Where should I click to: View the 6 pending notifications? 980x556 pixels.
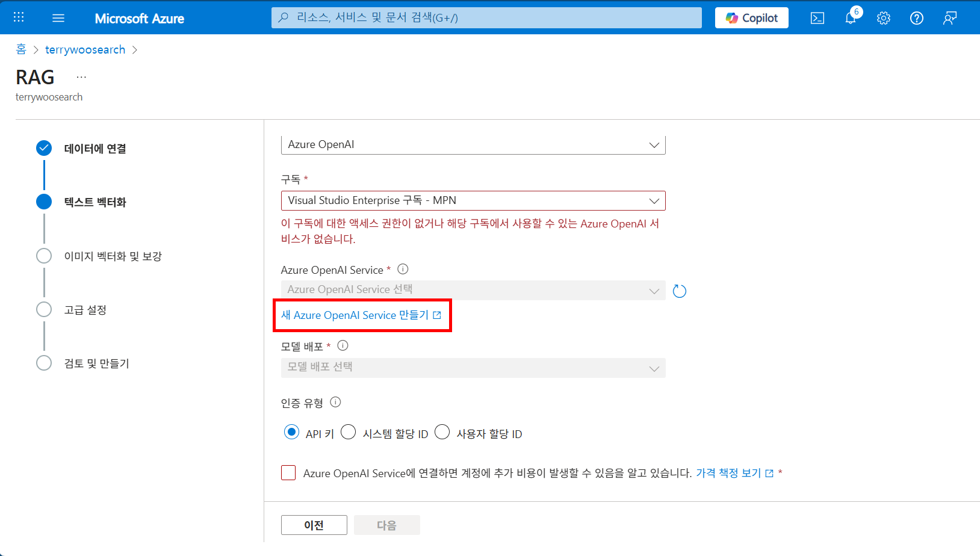(x=850, y=18)
